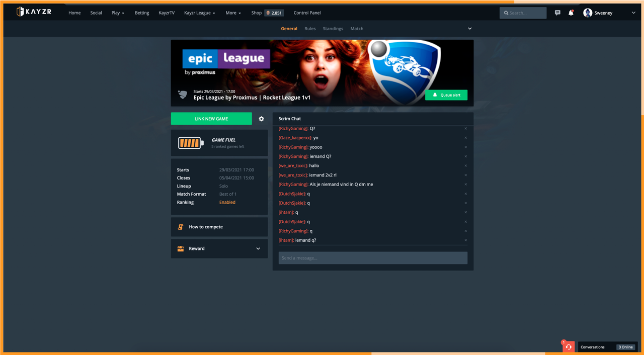This screenshot has width=644, height=355.
Task: Open the Shop
Action: pos(257,13)
